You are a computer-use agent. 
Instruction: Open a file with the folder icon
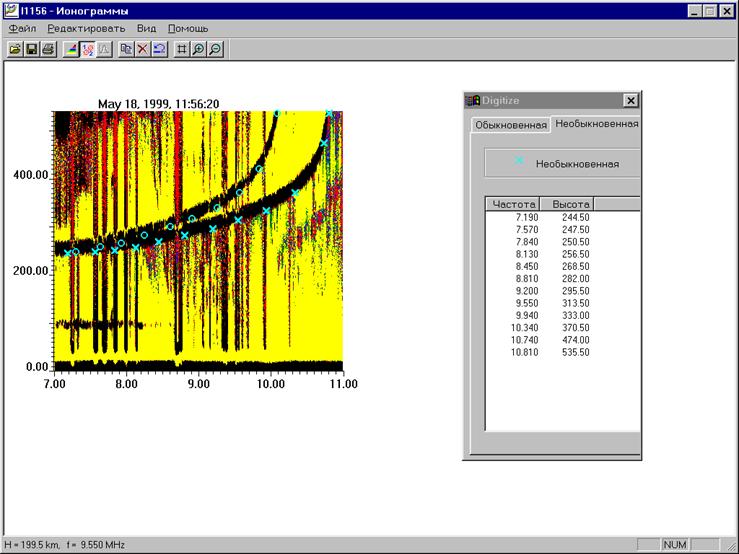pos(15,49)
